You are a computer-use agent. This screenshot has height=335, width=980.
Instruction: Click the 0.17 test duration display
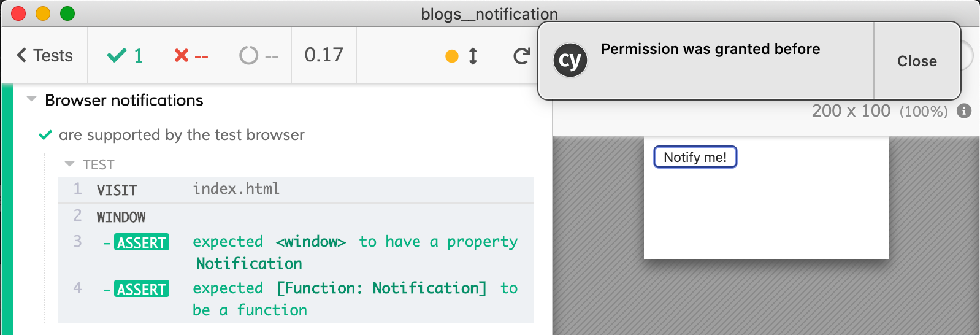point(324,55)
